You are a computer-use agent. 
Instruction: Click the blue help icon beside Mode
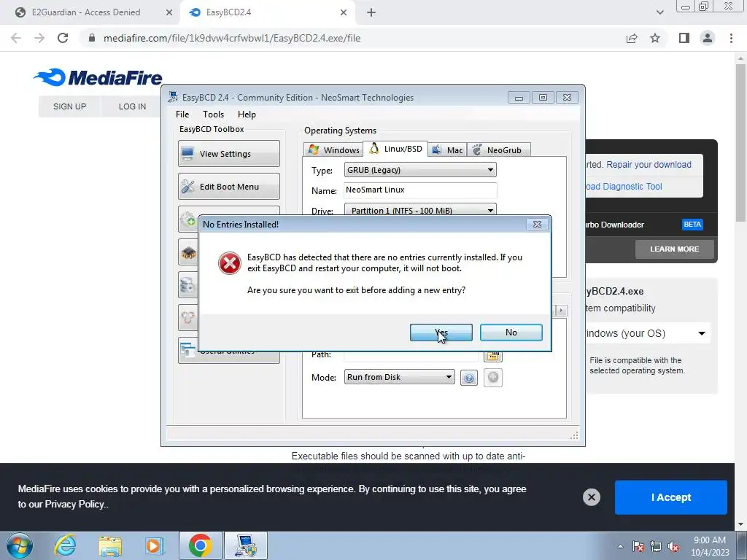click(x=469, y=378)
